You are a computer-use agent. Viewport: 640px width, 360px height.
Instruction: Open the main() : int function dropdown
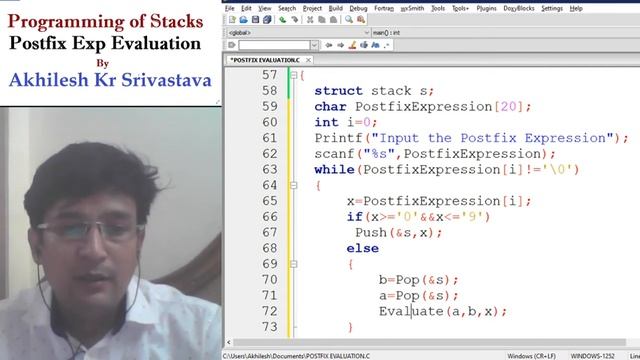505,32
